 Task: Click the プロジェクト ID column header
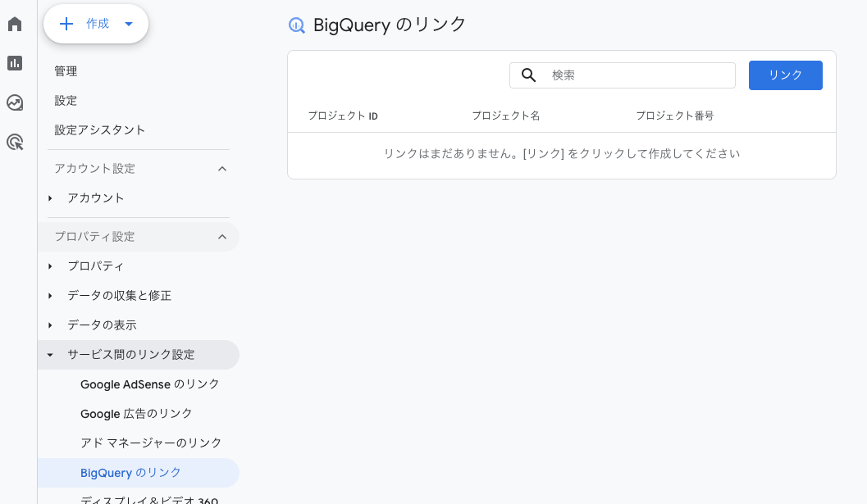point(343,116)
